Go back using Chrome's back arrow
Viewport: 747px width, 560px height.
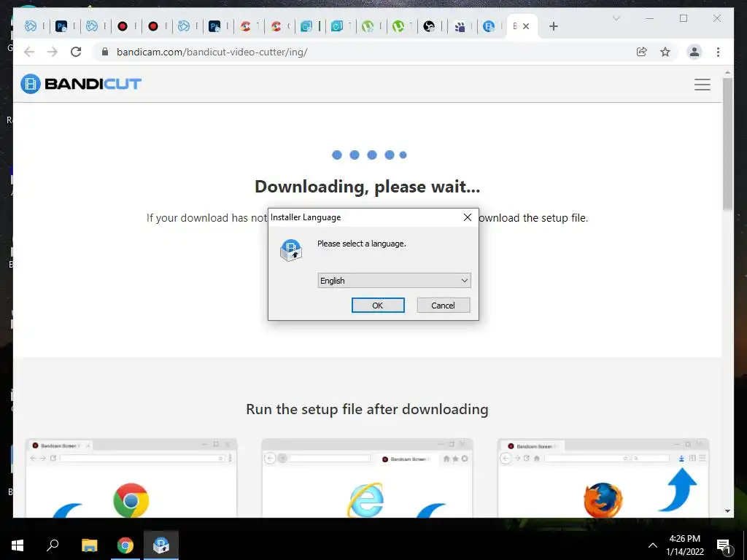tap(29, 52)
